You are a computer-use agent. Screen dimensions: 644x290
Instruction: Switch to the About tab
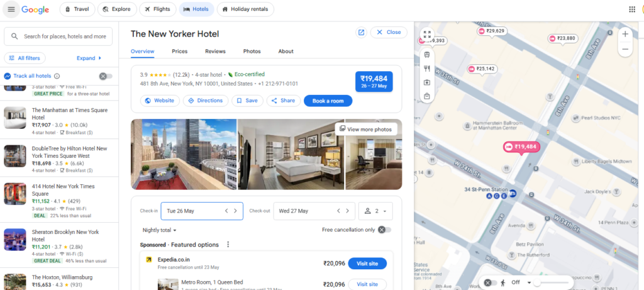(x=286, y=52)
